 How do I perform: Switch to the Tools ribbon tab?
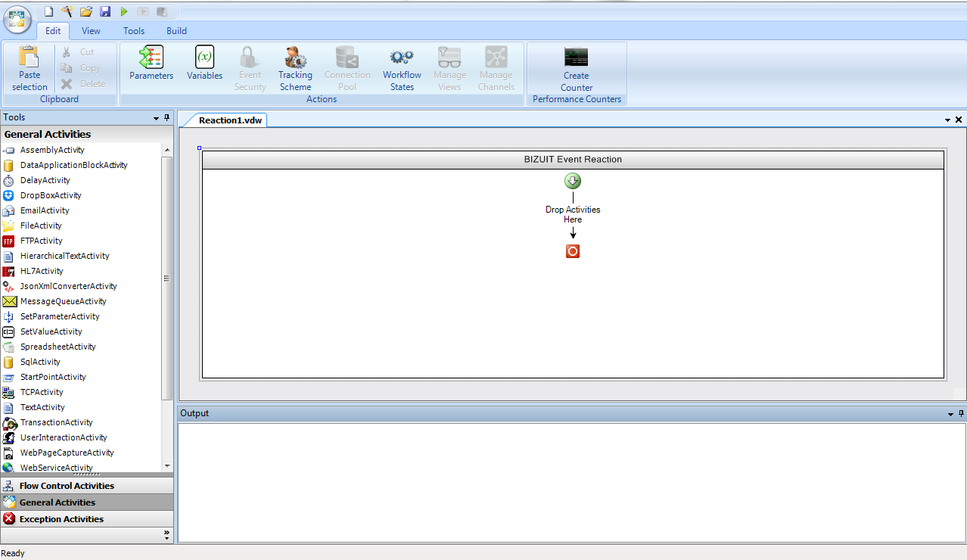pyautogui.click(x=134, y=31)
